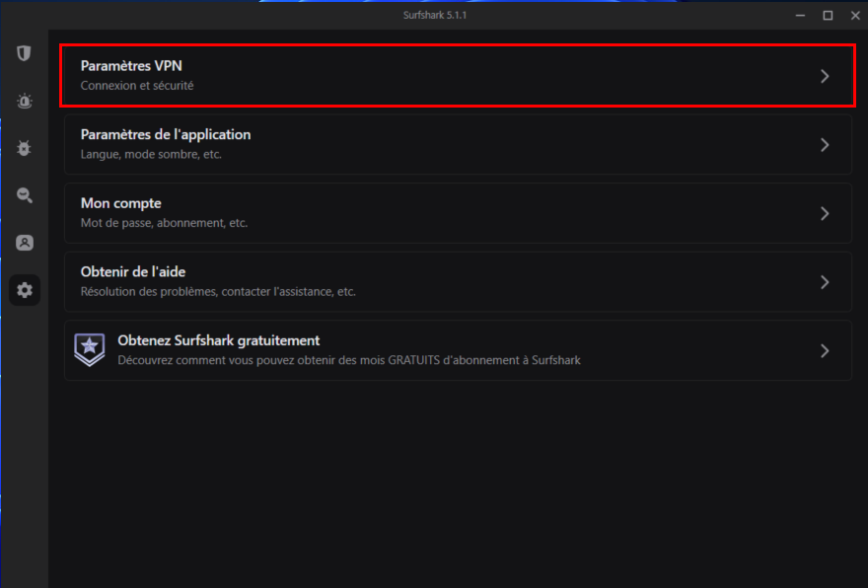Open the Paramètres VPN heading

click(x=131, y=66)
